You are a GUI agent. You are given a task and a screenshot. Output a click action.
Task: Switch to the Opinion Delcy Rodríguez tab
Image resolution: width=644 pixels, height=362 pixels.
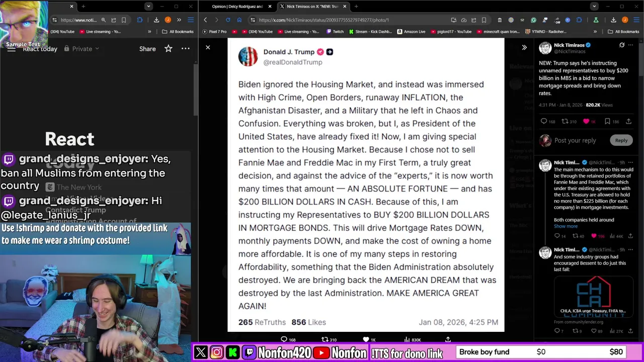237,7
